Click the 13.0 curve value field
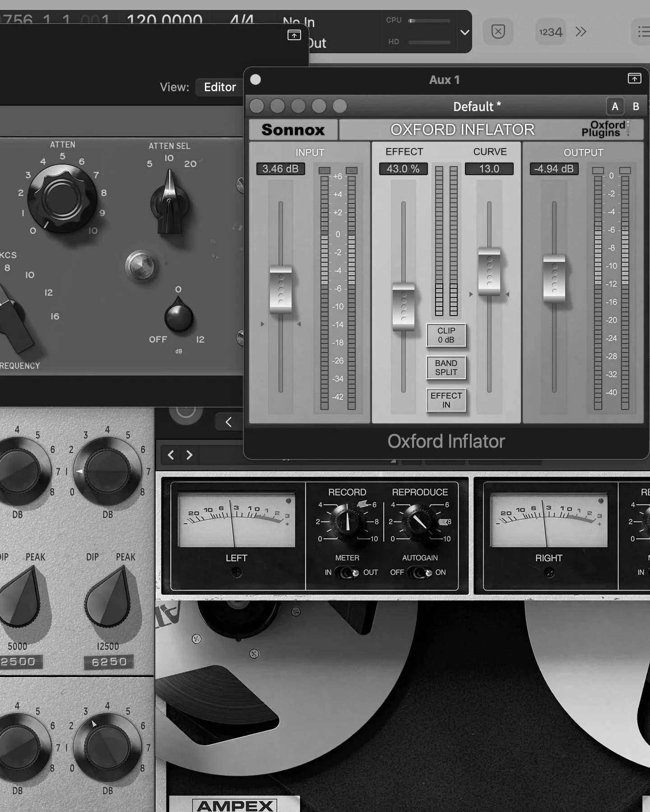The height and width of the screenshot is (812, 650). (489, 169)
